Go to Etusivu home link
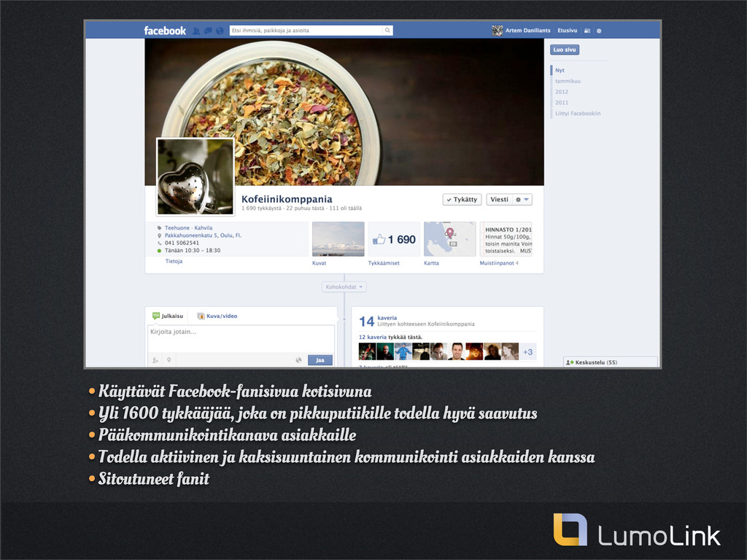The image size is (747, 560). coord(567,31)
